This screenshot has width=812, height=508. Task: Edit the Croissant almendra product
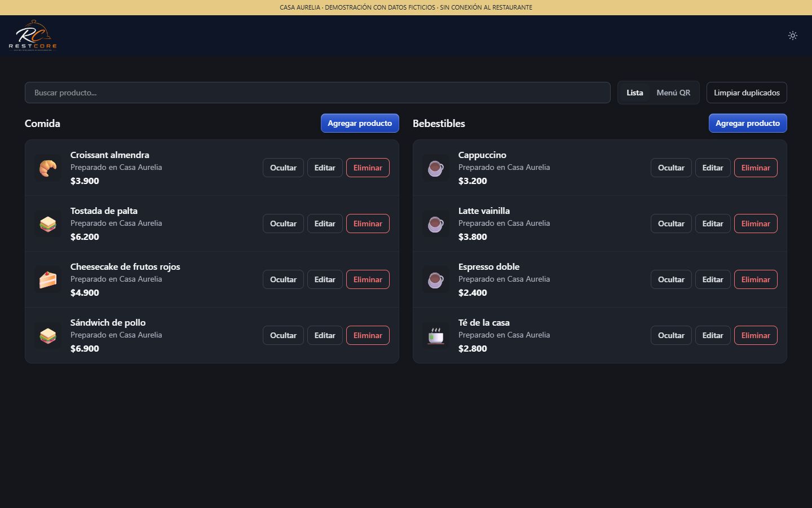point(325,168)
